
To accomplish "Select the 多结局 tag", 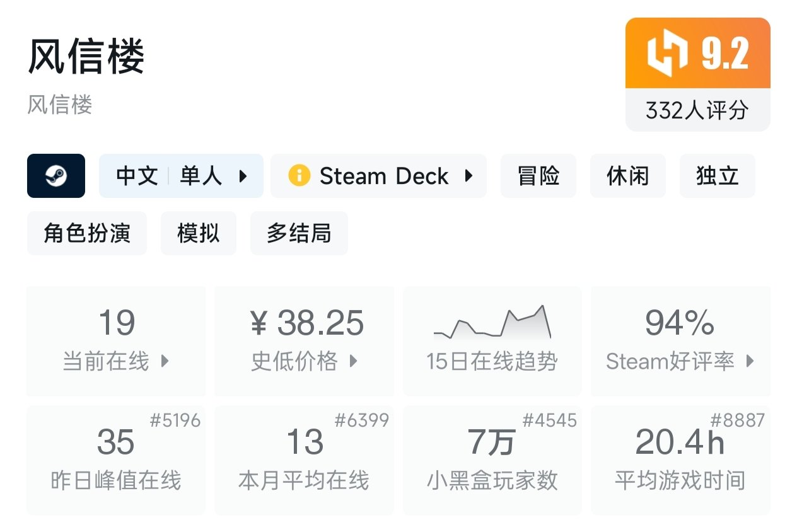I will pyautogui.click(x=299, y=233).
